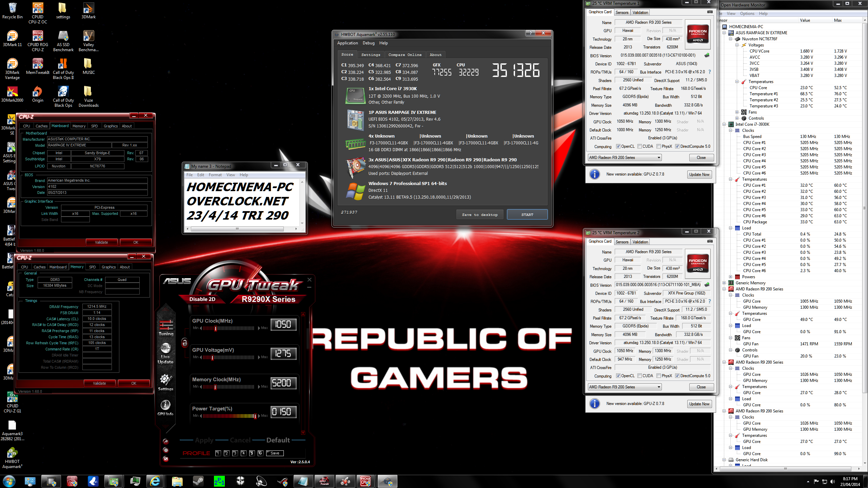Open Origin desktop shortcut
The image size is (868, 488).
tap(38, 94)
